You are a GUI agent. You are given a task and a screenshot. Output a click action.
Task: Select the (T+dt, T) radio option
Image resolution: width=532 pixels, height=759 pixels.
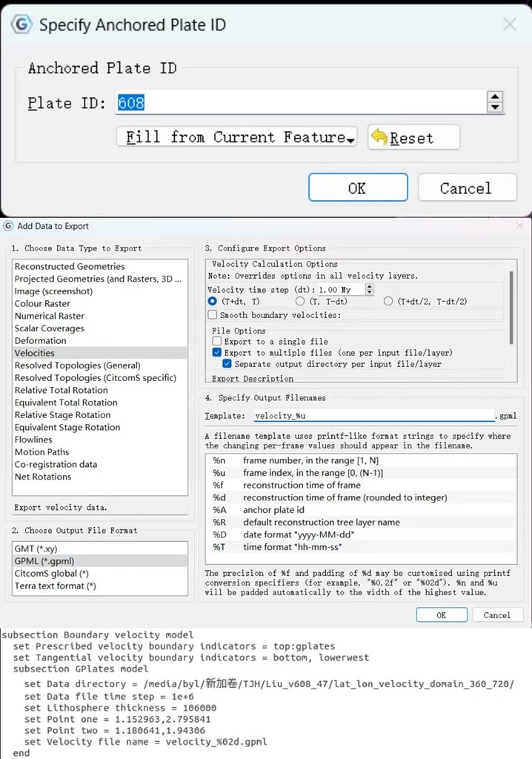[212, 301]
